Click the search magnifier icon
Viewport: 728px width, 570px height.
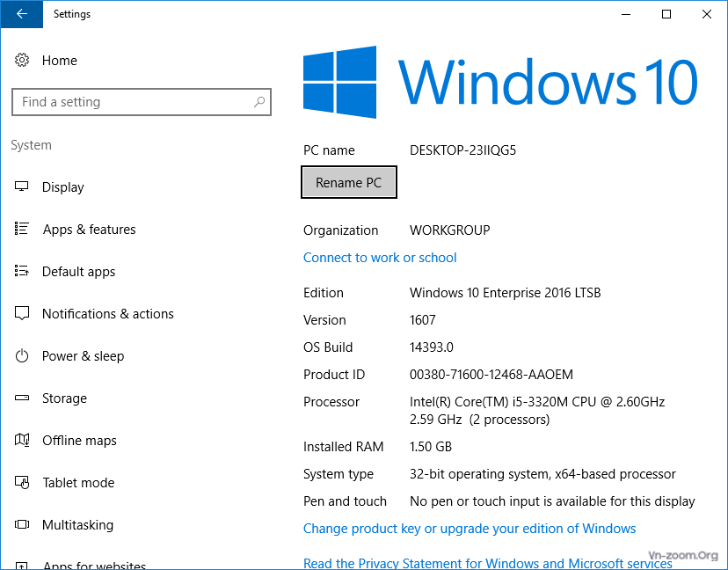coord(259,102)
